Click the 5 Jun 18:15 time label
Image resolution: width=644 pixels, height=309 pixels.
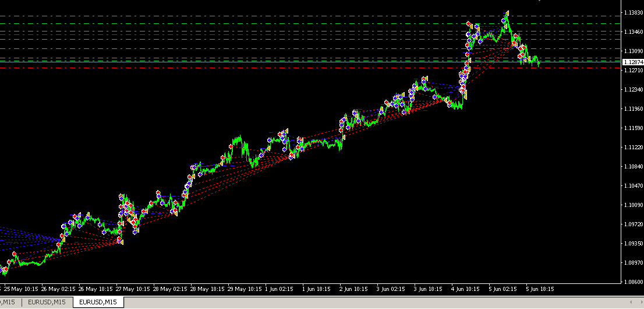(540, 289)
